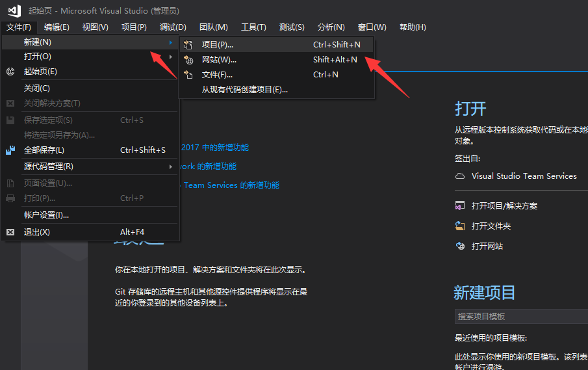Click the exit icon beside 退出(X)
Screen dimensions: 588x370
10,232
